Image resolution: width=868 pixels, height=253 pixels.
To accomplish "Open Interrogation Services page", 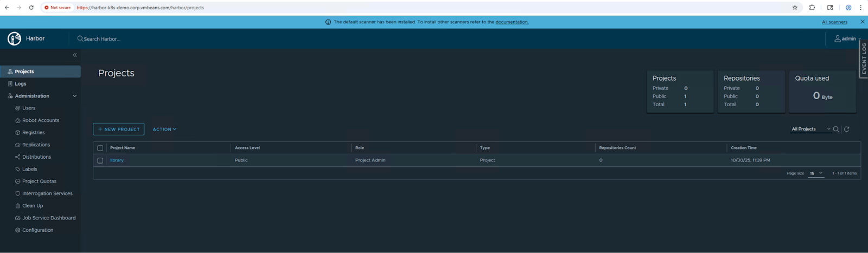I will point(47,193).
